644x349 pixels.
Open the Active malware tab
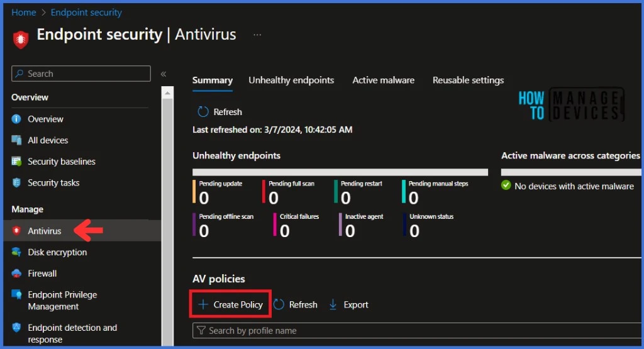pyautogui.click(x=383, y=80)
